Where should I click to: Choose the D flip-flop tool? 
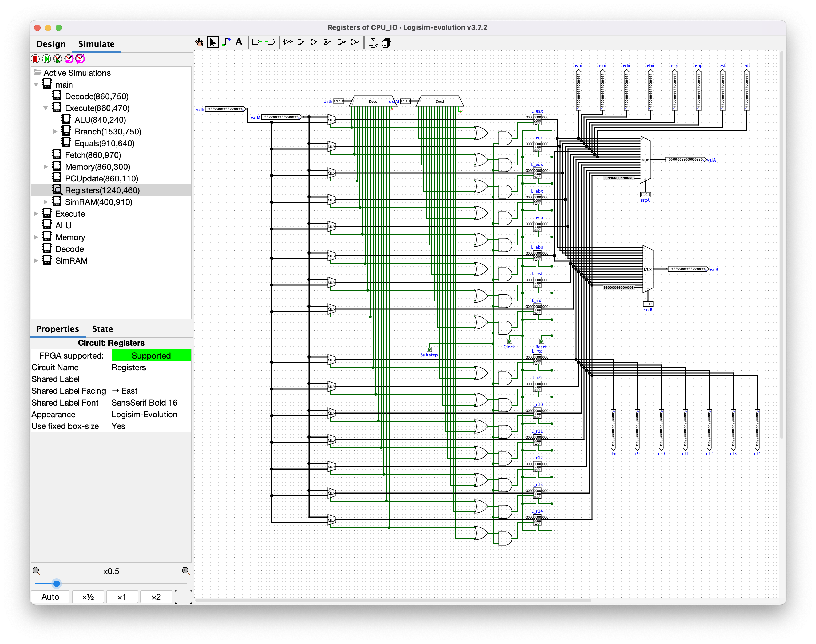373,43
